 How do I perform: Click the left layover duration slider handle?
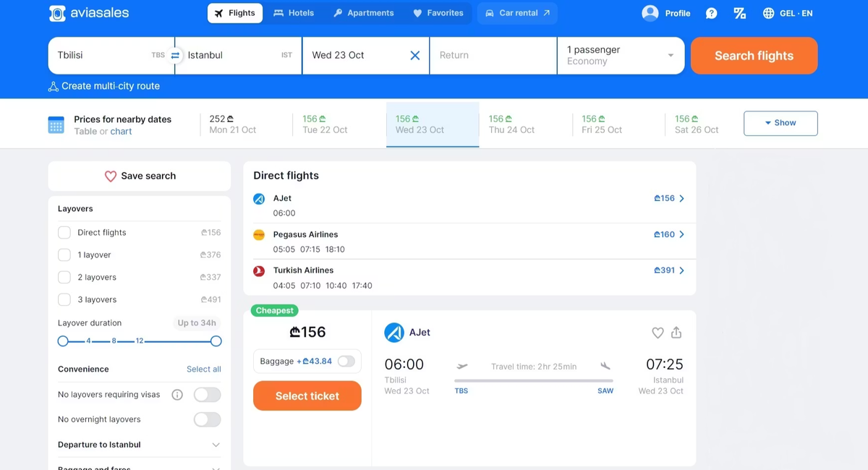63,341
